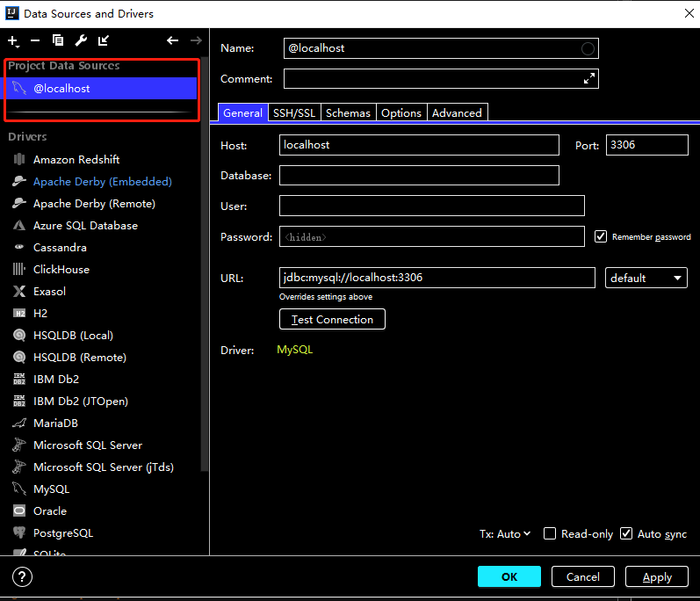Go back with the left arrow icon

point(173,40)
